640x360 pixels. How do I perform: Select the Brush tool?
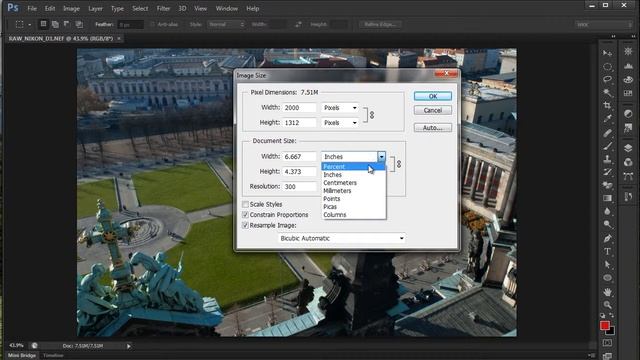tap(607, 146)
